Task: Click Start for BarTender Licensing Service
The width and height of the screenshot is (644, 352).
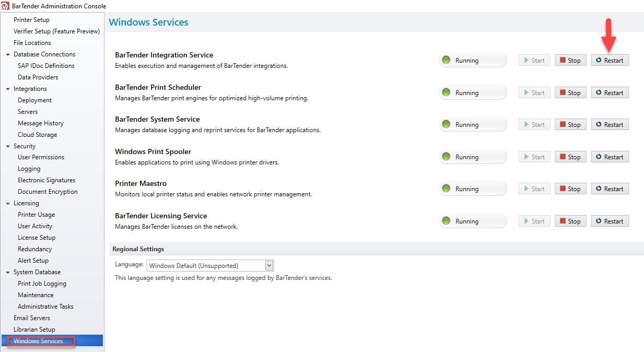Action: [534, 221]
